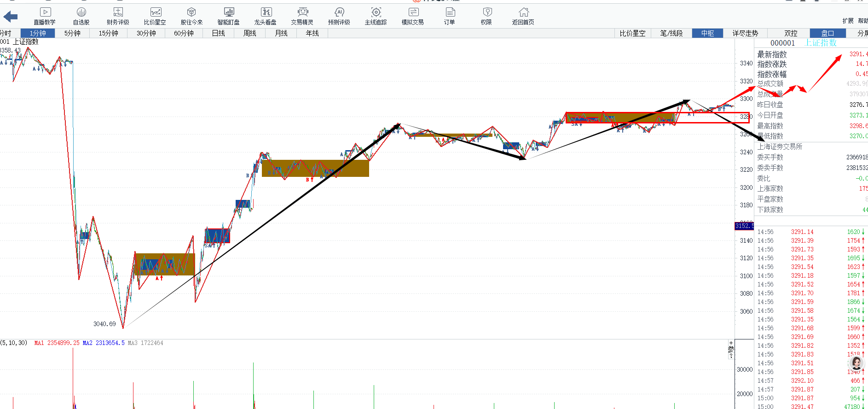868x409 pixels.
Task: Toggle the 中枢 overlay off
Action: (707, 33)
